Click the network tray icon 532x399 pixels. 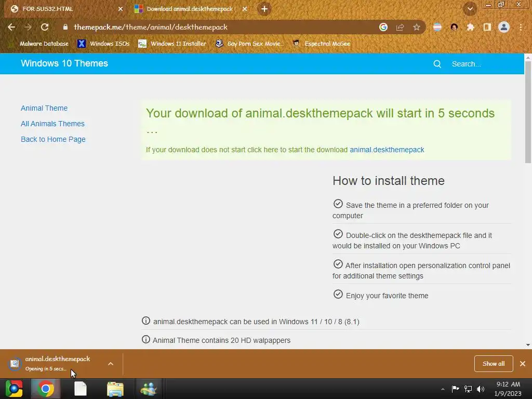468,389
